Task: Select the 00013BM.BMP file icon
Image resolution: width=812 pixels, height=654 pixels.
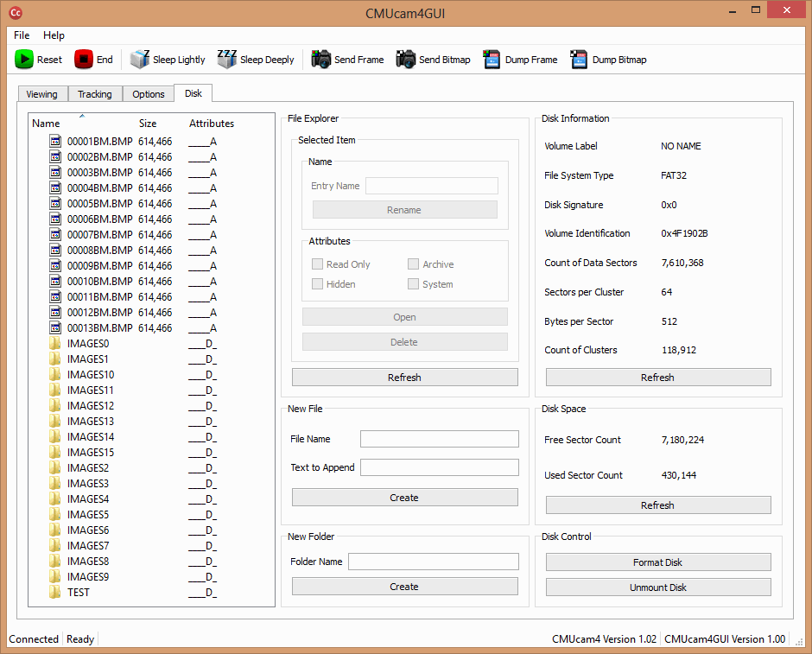Action: pyautogui.click(x=55, y=327)
